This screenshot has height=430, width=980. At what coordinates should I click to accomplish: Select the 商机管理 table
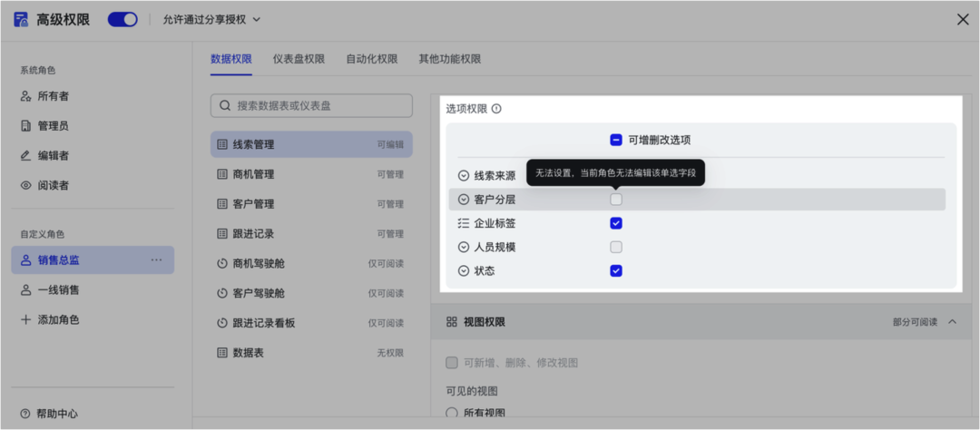[311, 174]
